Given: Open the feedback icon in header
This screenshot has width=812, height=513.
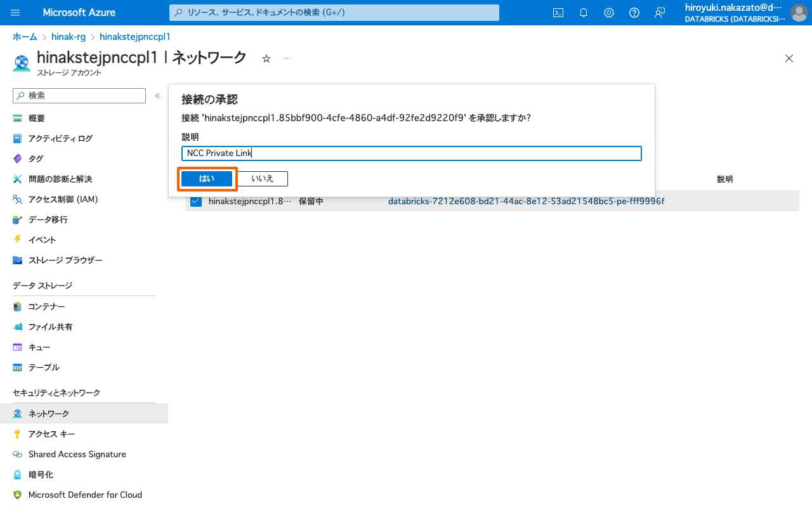Looking at the screenshot, I should 660,13.
